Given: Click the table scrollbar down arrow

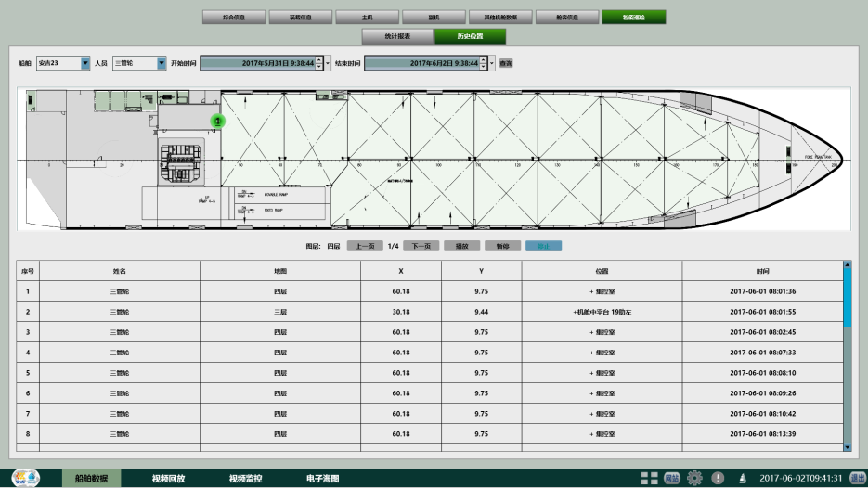Looking at the screenshot, I should (x=847, y=446).
